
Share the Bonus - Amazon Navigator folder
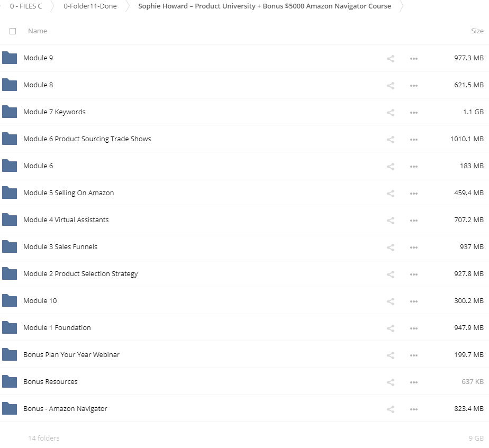(391, 409)
